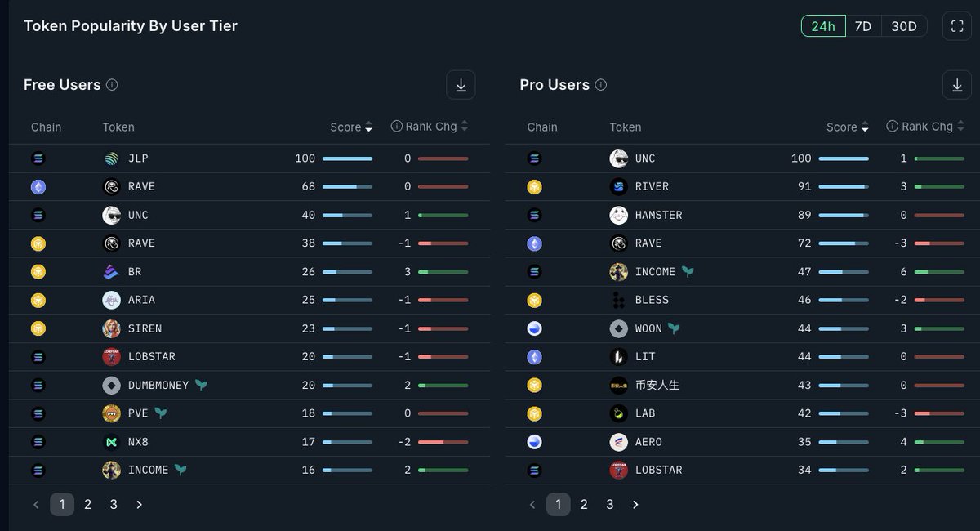Go to next page in Free Users

(x=139, y=505)
